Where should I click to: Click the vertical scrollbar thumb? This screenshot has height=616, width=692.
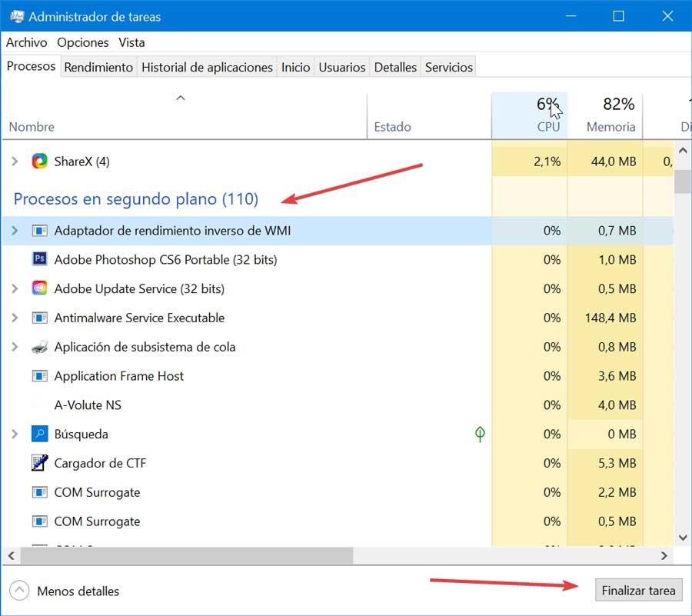(683, 181)
